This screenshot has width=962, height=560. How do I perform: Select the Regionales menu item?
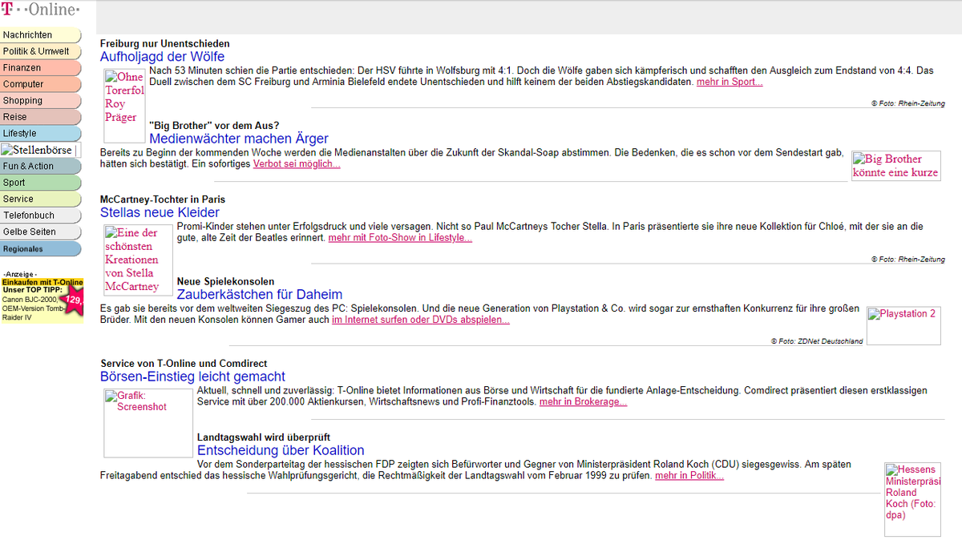click(x=41, y=249)
